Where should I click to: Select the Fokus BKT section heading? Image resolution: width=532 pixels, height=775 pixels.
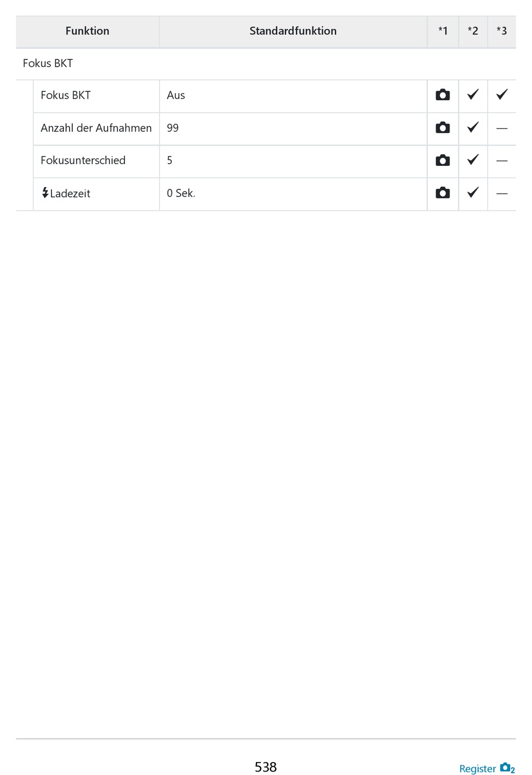(48, 63)
